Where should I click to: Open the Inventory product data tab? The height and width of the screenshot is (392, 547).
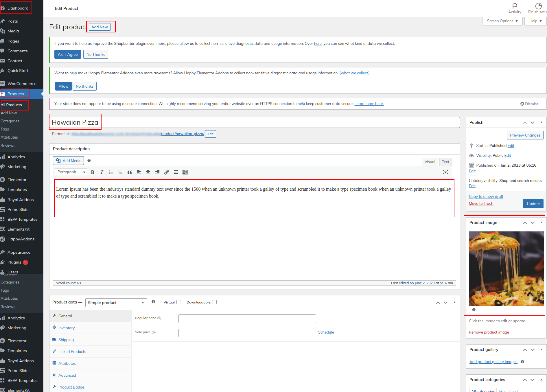click(67, 328)
